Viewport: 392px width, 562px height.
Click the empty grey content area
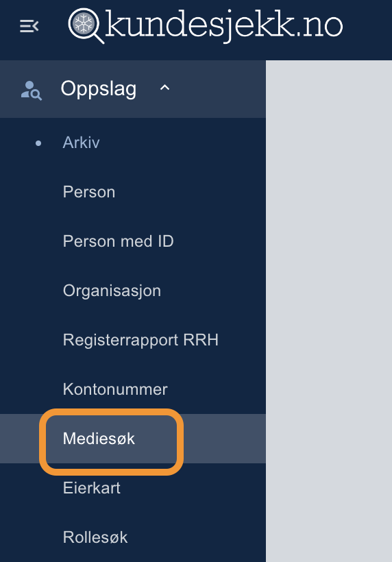(x=329, y=311)
